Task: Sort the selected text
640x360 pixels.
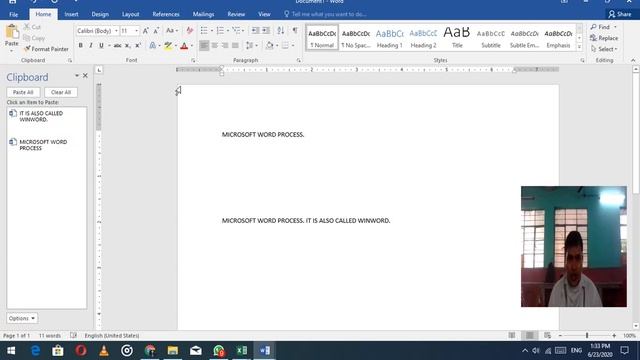Action: click(x=281, y=31)
